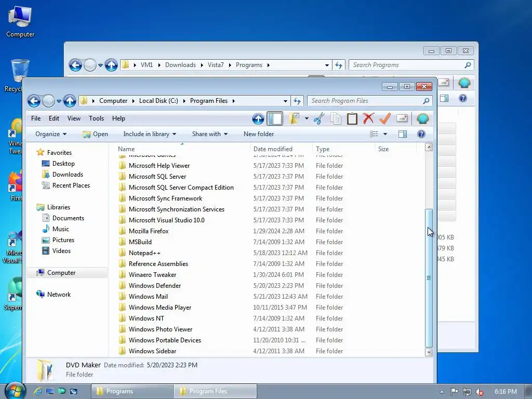532x399 pixels.
Task: Switch to Programs window taskbar button
Action: click(x=132, y=391)
